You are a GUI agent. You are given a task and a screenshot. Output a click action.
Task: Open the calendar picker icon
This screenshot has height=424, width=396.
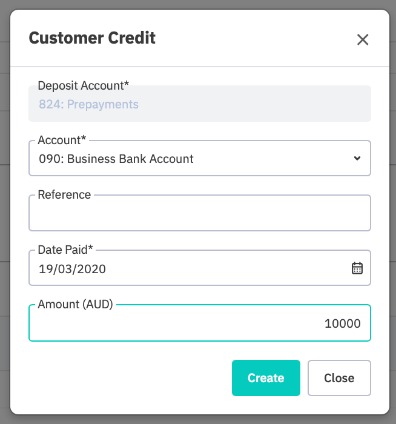click(357, 268)
